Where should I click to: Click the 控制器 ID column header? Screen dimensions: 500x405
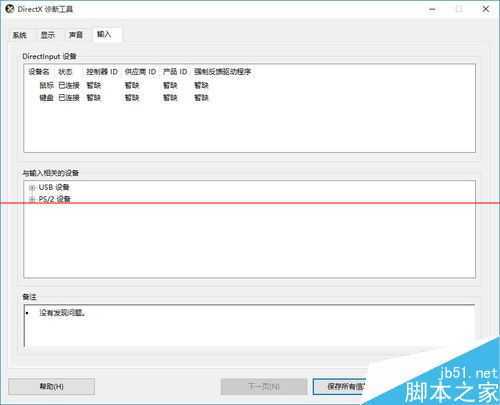pyautogui.click(x=102, y=72)
